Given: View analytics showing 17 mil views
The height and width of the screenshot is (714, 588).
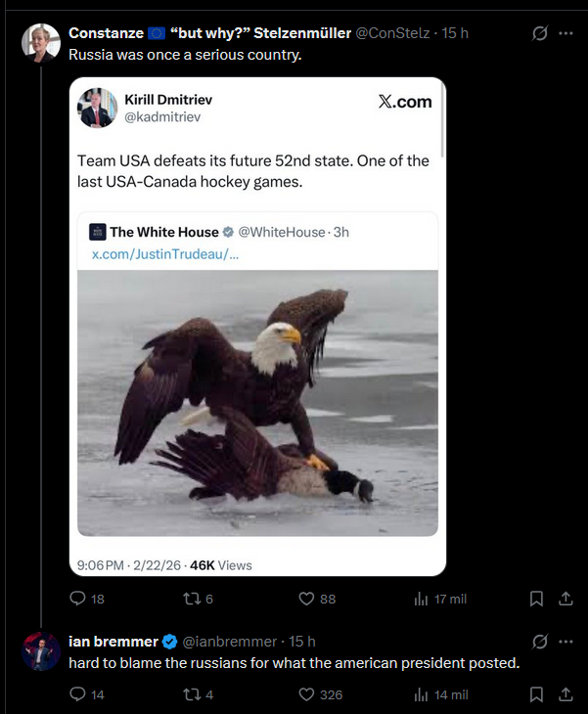Looking at the screenshot, I should pos(422,599).
